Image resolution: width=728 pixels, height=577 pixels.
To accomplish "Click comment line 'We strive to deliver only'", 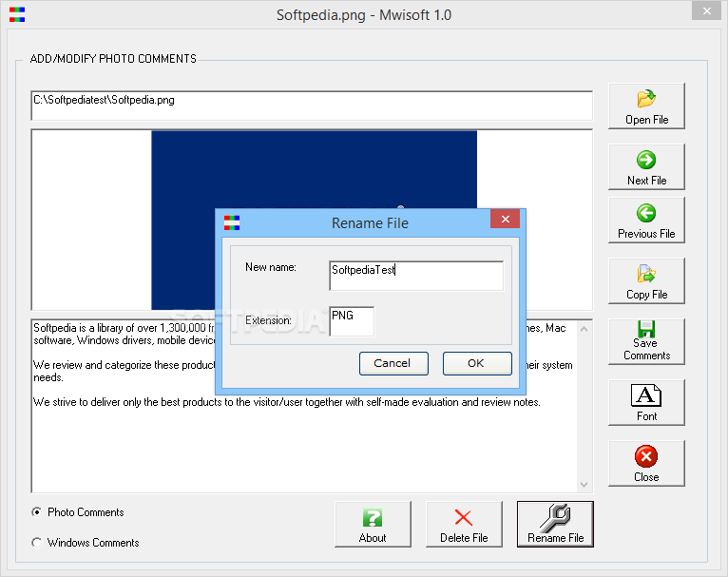I will 286,402.
